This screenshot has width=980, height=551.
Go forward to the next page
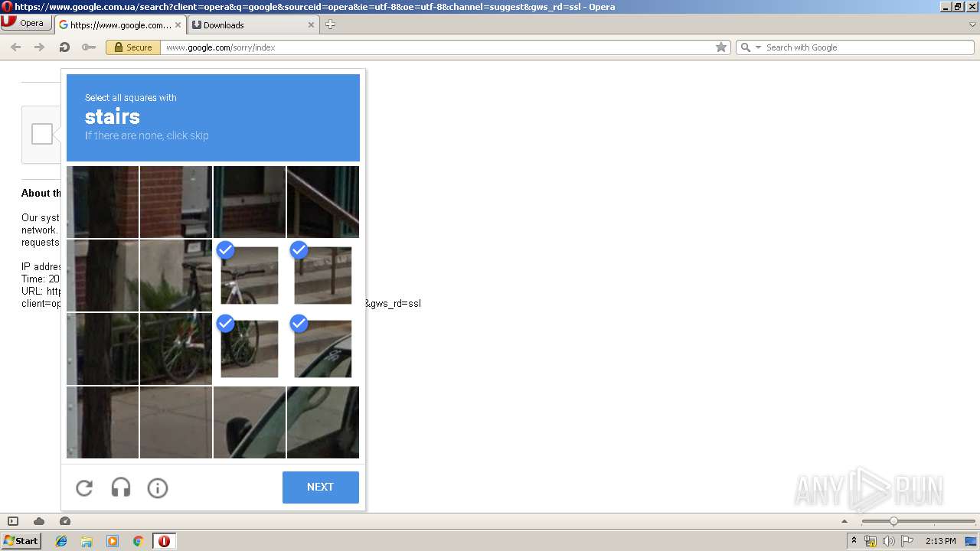40,47
